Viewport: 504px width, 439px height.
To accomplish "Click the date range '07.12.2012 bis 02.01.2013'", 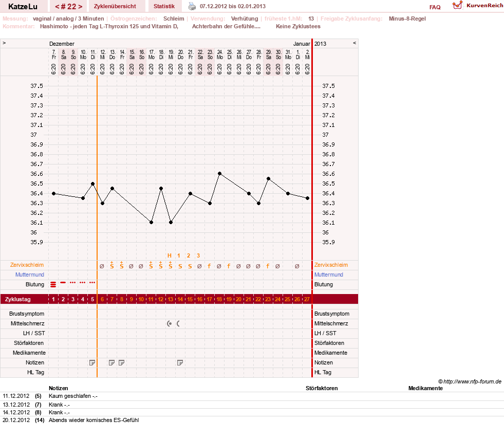I will pos(233,6).
